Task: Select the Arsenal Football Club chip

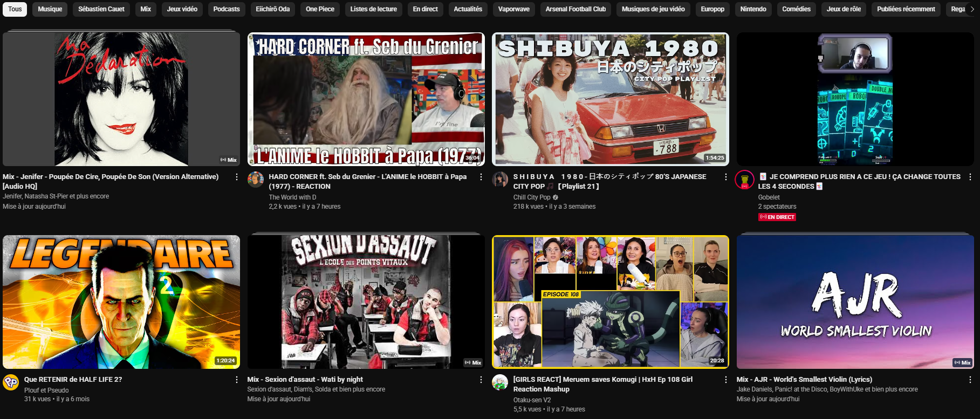Action: point(575,9)
